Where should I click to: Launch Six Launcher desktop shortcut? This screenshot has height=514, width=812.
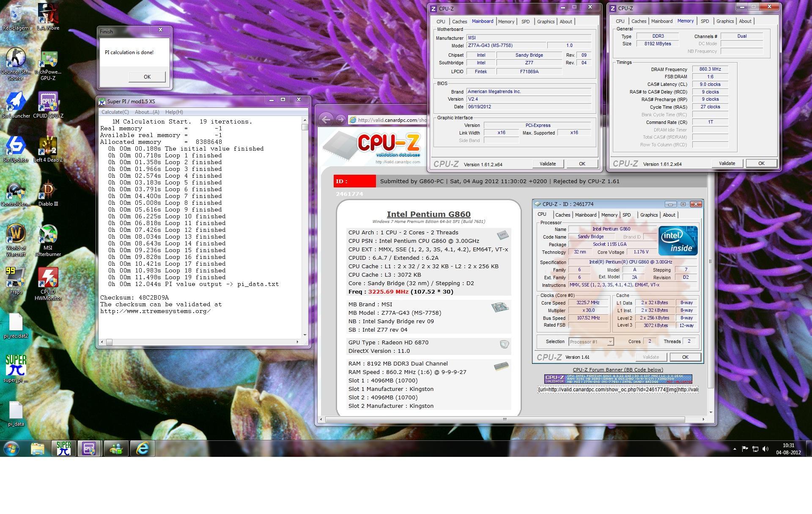point(16,105)
